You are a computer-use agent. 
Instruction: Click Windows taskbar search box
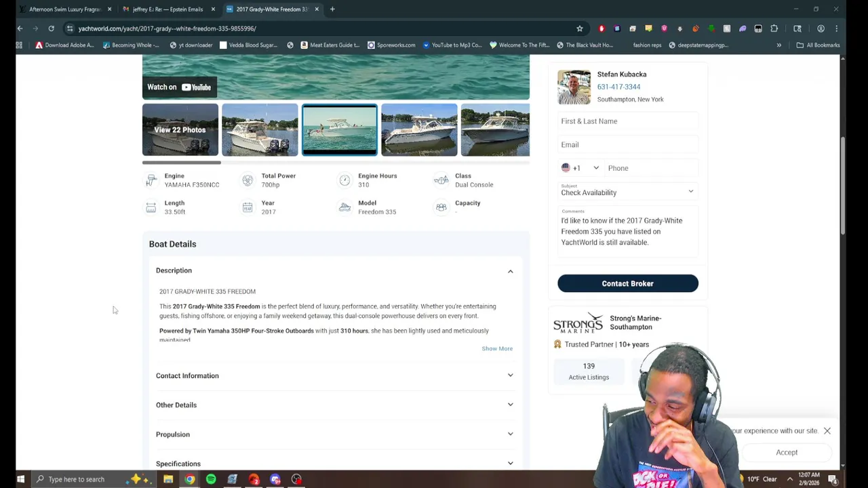click(92, 479)
